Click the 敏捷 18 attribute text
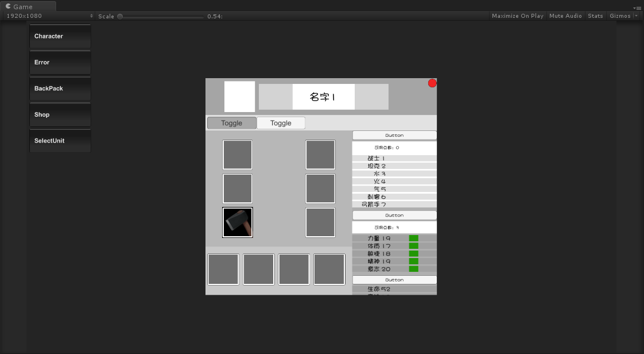 point(379,253)
